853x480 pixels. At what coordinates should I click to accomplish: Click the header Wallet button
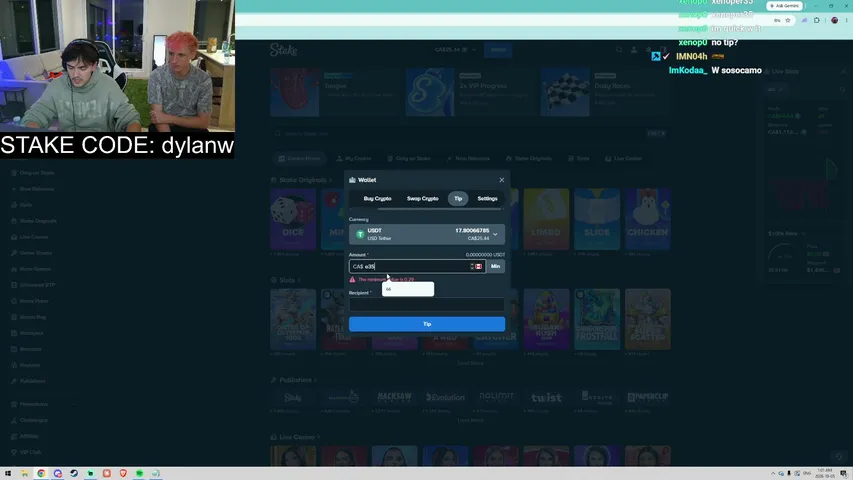[x=498, y=50]
